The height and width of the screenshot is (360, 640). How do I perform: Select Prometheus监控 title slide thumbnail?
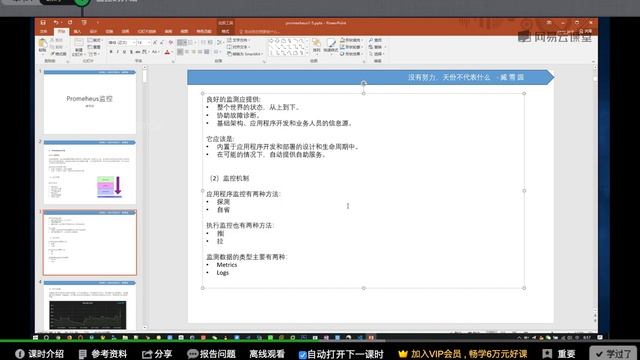coord(90,102)
